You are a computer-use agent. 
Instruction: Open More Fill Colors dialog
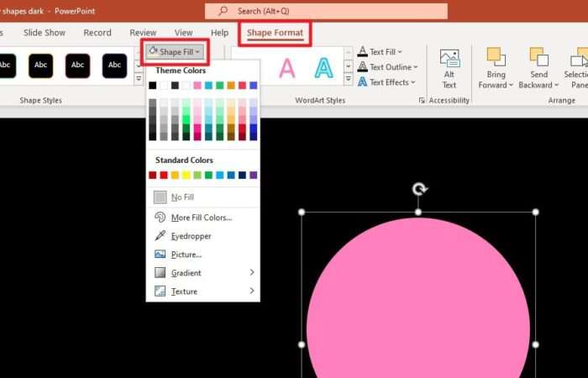202,218
